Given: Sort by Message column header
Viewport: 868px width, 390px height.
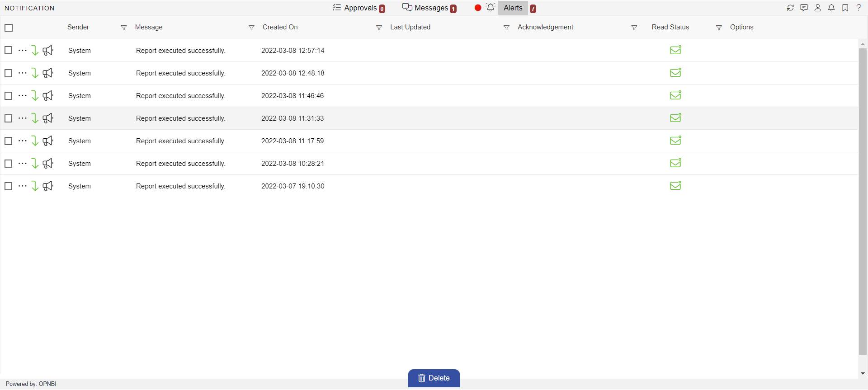Looking at the screenshot, I should click(149, 27).
